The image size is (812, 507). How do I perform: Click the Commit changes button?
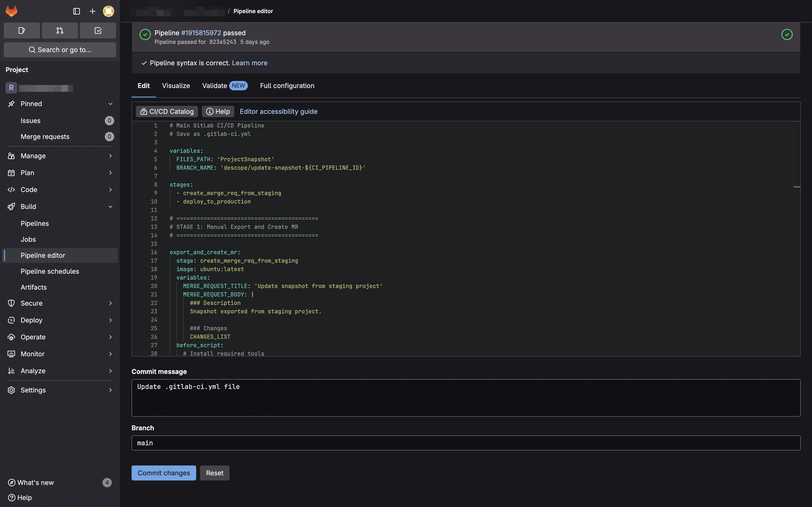(x=164, y=473)
